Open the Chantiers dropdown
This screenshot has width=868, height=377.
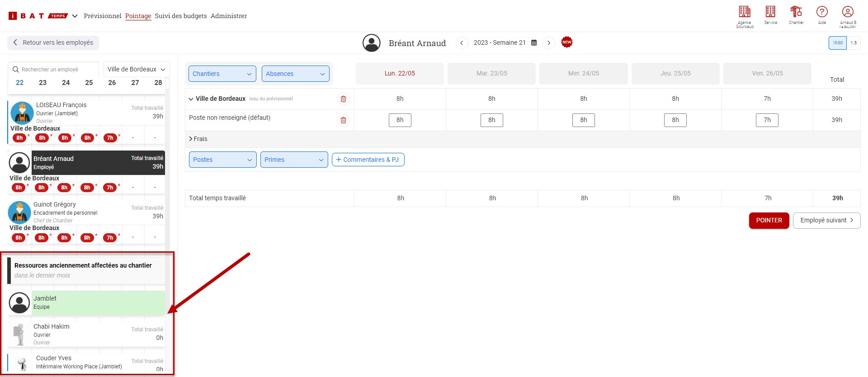pyautogui.click(x=222, y=74)
